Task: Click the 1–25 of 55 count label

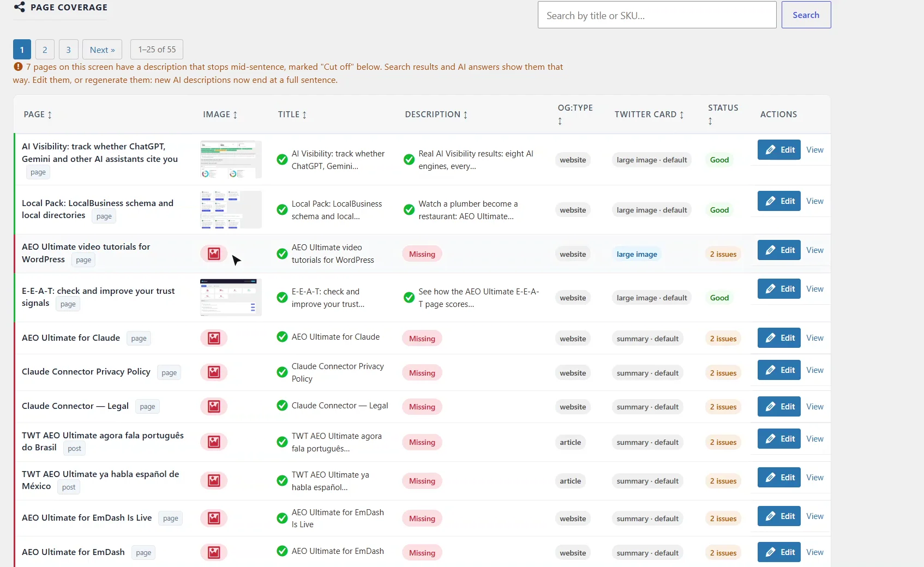Action: coord(157,50)
